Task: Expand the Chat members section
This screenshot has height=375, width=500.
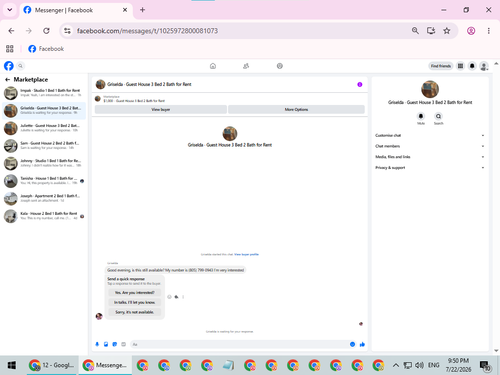Action: click(430, 146)
